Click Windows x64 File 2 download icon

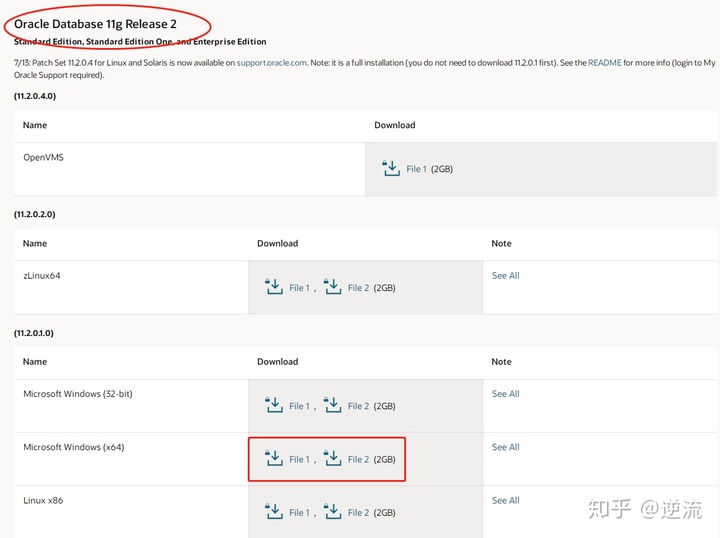pyautogui.click(x=332, y=458)
